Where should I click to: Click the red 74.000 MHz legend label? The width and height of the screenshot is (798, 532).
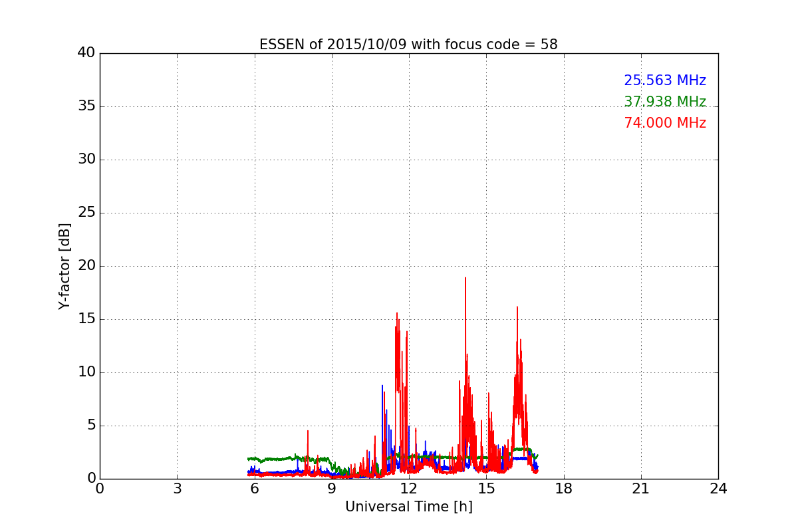(x=665, y=123)
